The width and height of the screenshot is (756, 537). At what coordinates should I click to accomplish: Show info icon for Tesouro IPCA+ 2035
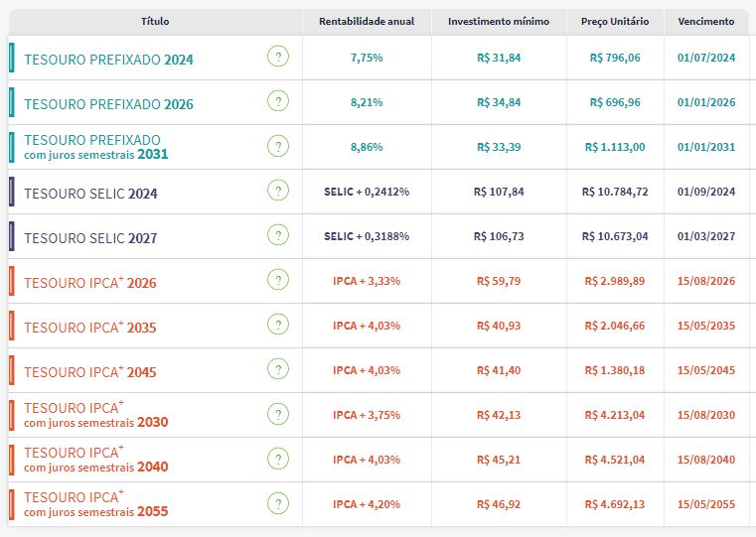click(278, 326)
